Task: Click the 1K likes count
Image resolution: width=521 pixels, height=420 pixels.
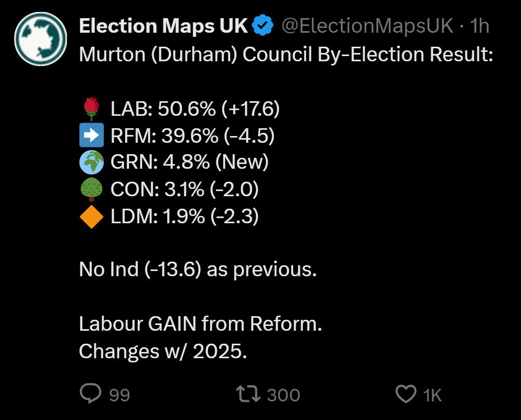Action: 432,395
